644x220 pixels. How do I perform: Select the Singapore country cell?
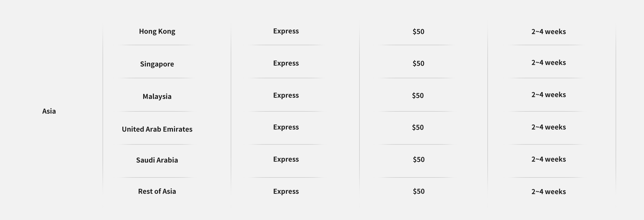point(157,64)
